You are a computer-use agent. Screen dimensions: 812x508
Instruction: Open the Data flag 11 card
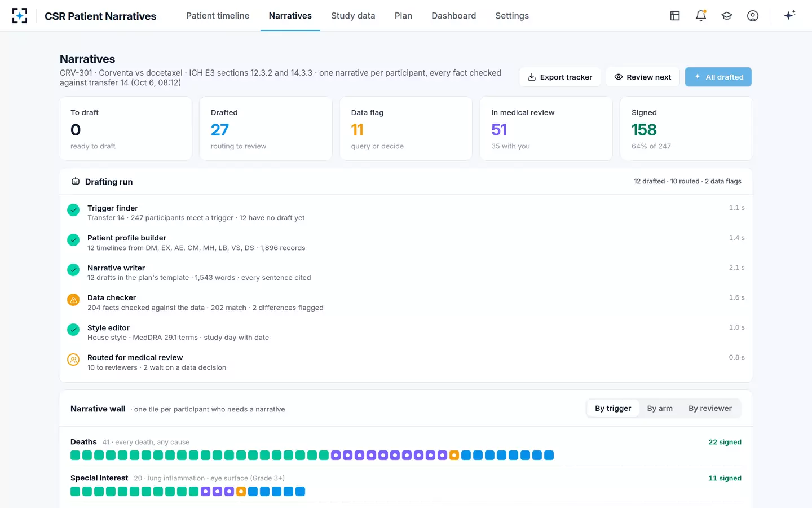point(406,129)
